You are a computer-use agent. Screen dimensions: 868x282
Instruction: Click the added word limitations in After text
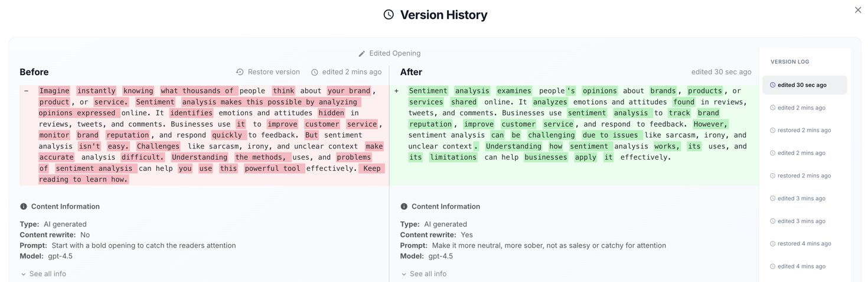pyautogui.click(x=453, y=157)
